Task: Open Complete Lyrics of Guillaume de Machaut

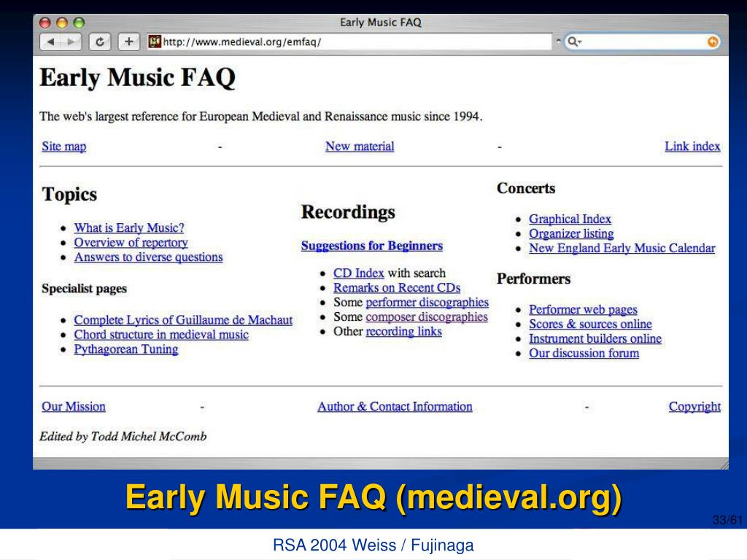Action: (x=183, y=320)
